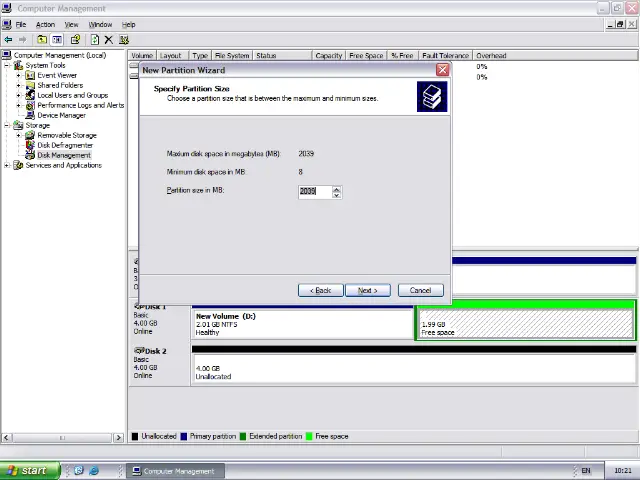Select Disk Defragmenter in the tree

coord(65,145)
